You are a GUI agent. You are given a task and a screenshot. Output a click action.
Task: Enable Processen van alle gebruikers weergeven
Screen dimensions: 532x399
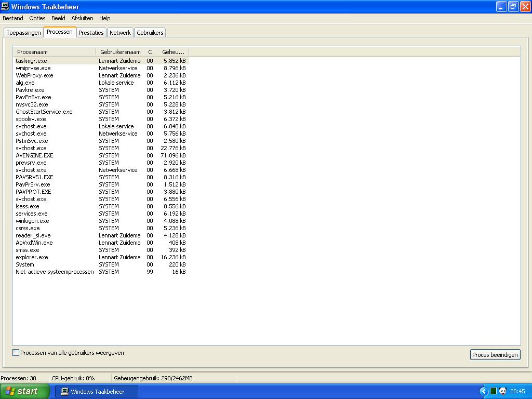(16, 353)
